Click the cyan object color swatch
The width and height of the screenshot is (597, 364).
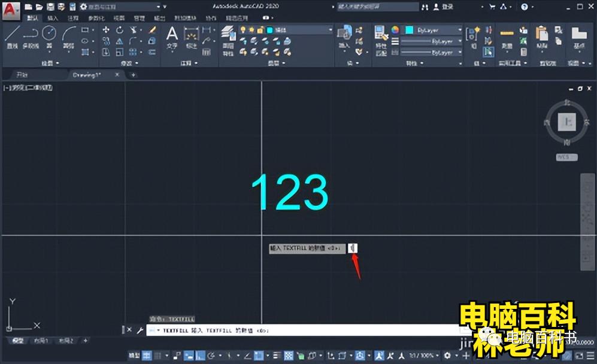pyautogui.click(x=409, y=30)
